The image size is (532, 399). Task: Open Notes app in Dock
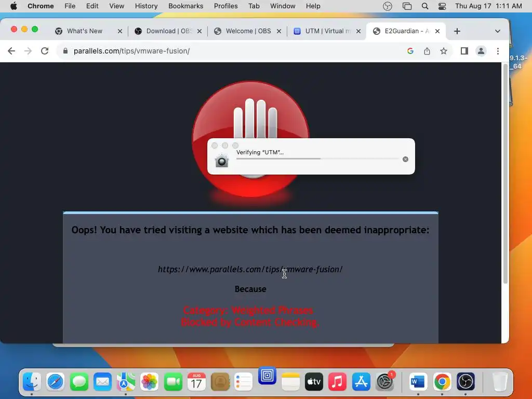click(291, 382)
